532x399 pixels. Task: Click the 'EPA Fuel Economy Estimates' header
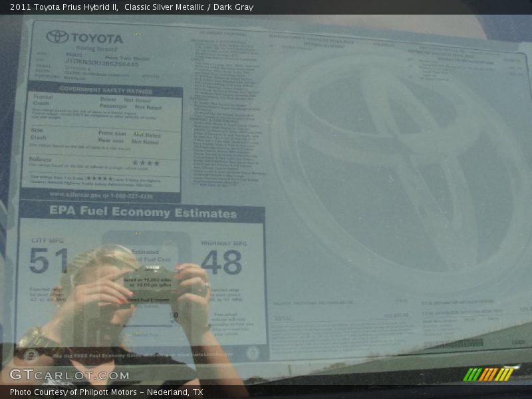(143, 212)
